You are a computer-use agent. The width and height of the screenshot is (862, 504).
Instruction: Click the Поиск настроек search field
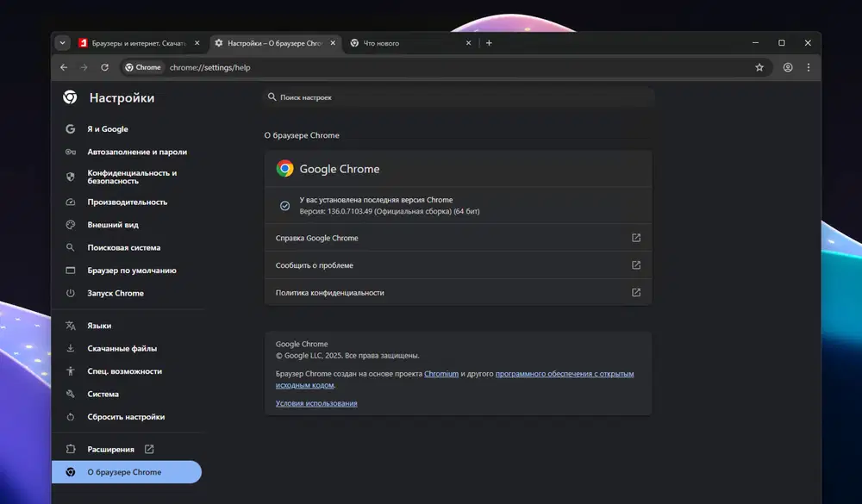[x=459, y=97]
